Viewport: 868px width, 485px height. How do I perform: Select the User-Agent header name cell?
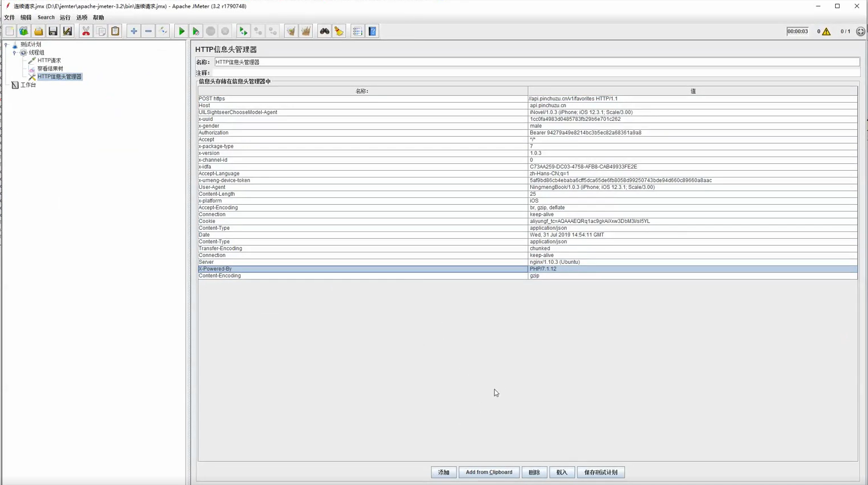tap(363, 187)
